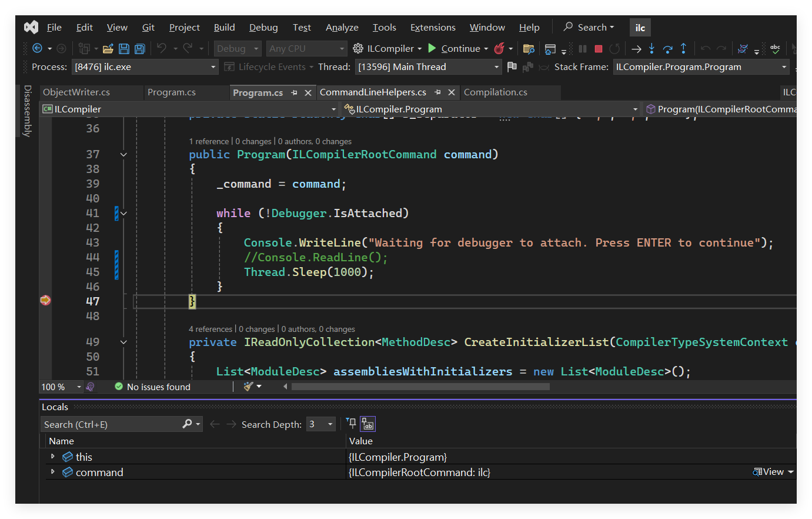The image size is (812, 519).
Task: Open the Search Depth dropdown
Action: (322, 424)
